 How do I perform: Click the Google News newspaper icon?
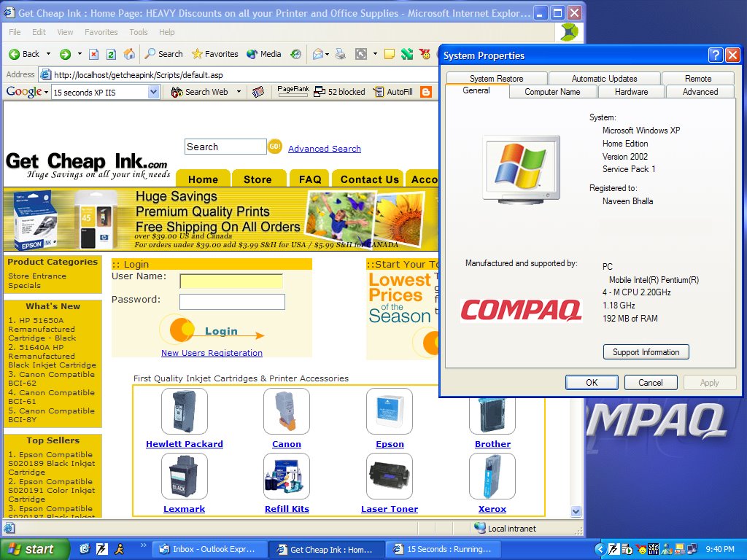[x=258, y=92]
